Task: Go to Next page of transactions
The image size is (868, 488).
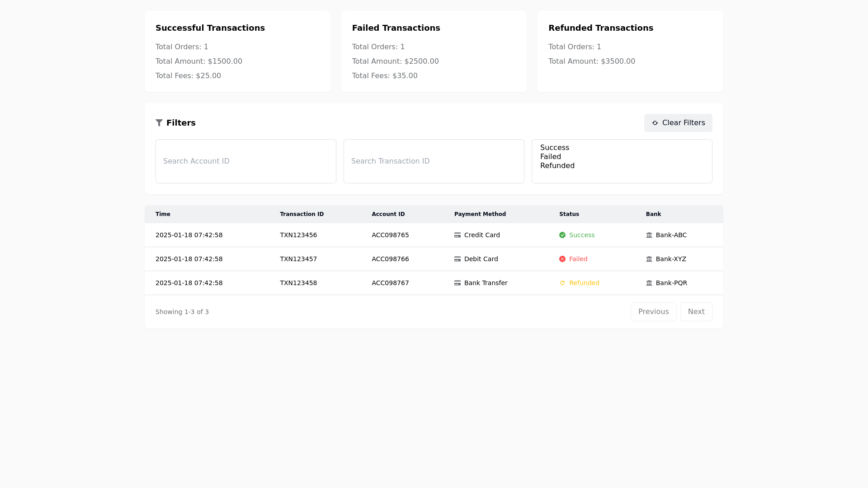Action: click(696, 312)
